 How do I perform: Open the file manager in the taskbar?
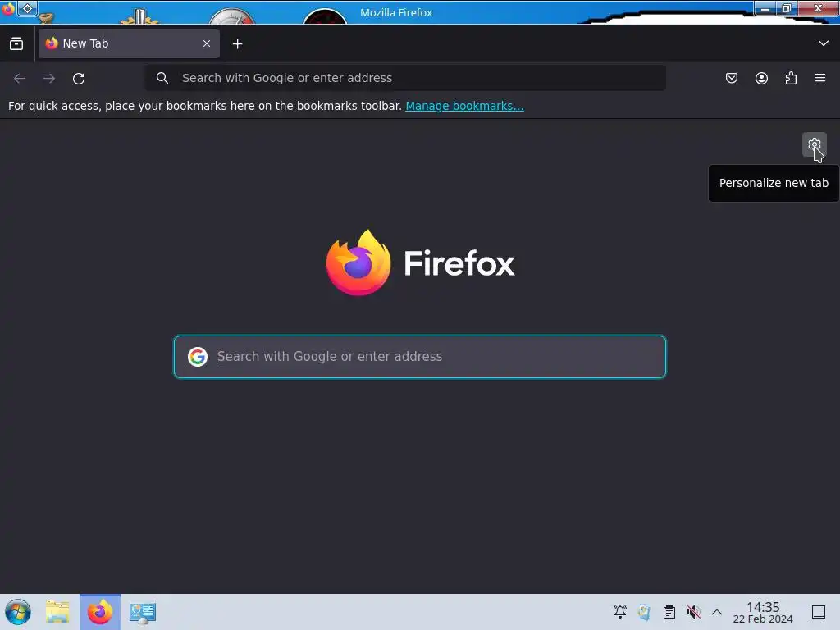(x=57, y=612)
